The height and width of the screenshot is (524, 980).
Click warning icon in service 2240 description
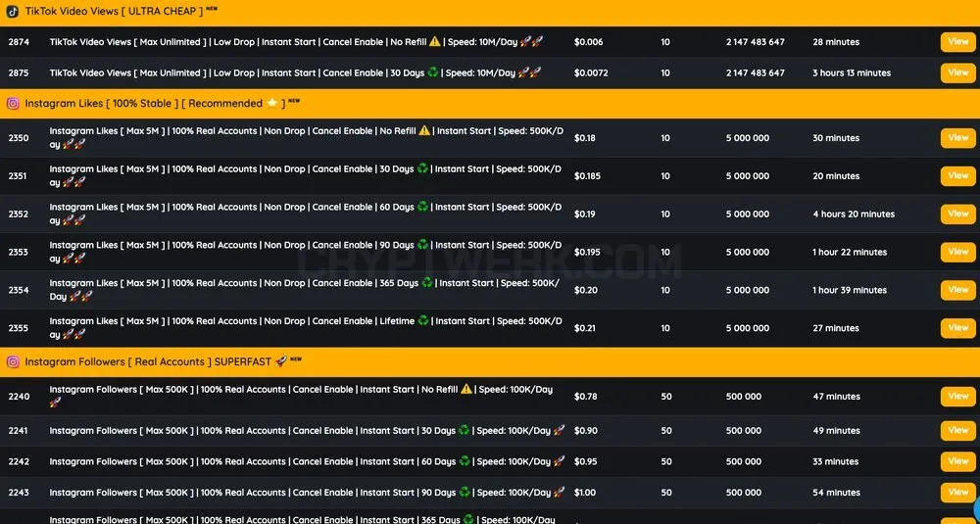(x=466, y=389)
